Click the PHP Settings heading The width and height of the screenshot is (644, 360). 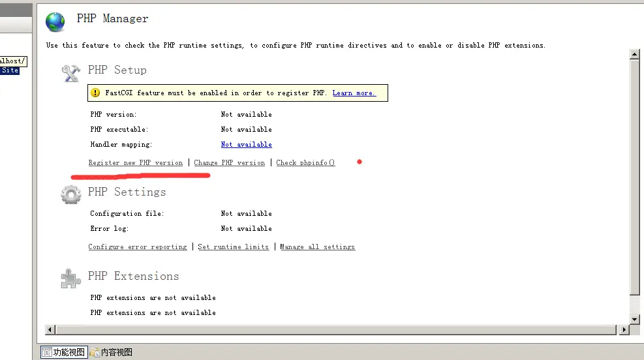coord(127,192)
